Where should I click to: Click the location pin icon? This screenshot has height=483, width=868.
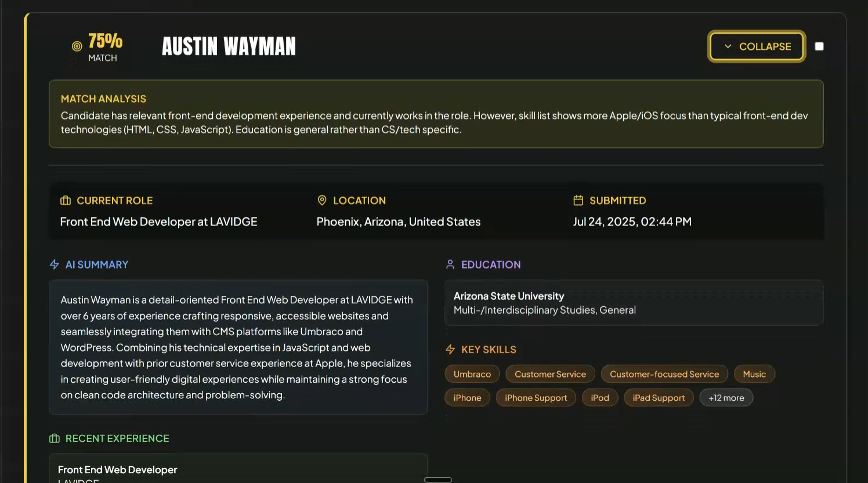pos(322,200)
